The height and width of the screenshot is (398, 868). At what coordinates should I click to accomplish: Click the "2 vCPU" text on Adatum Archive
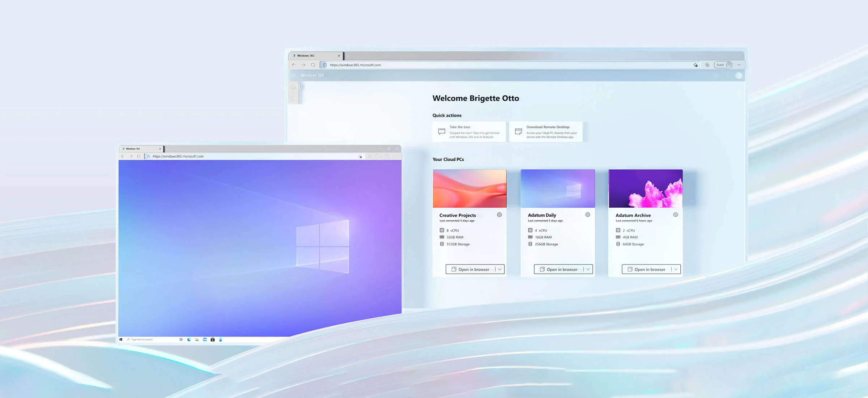(629, 230)
